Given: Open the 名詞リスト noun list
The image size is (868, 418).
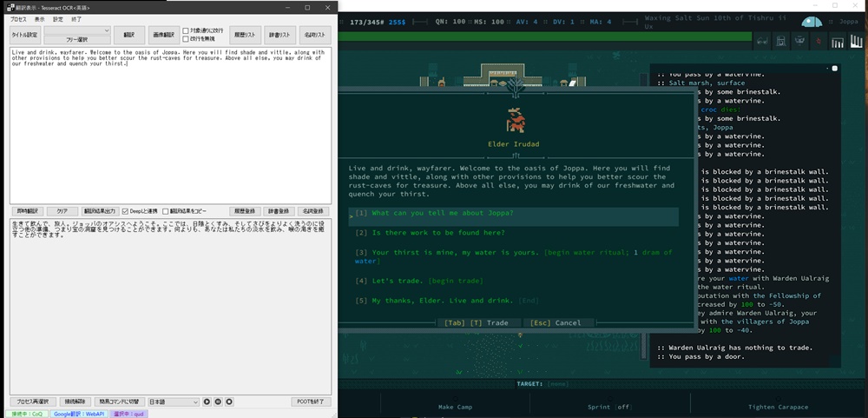Looking at the screenshot, I should tap(315, 35).
